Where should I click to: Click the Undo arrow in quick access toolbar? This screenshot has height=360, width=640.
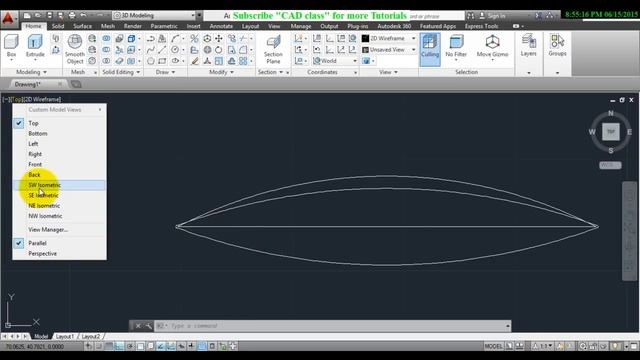(x=83, y=16)
